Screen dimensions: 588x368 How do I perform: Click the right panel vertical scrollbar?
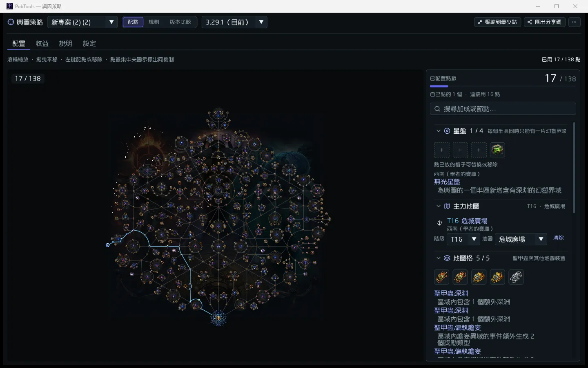[574, 168]
